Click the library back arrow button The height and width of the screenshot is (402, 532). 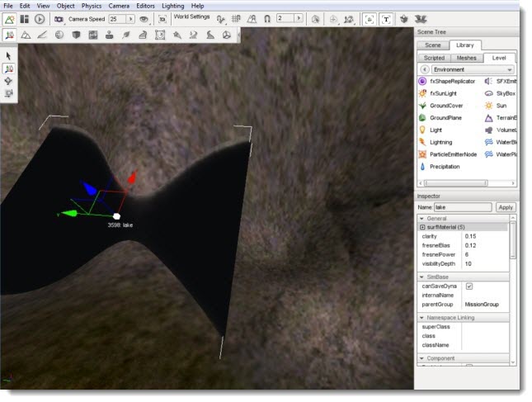pyautogui.click(x=425, y=69)
